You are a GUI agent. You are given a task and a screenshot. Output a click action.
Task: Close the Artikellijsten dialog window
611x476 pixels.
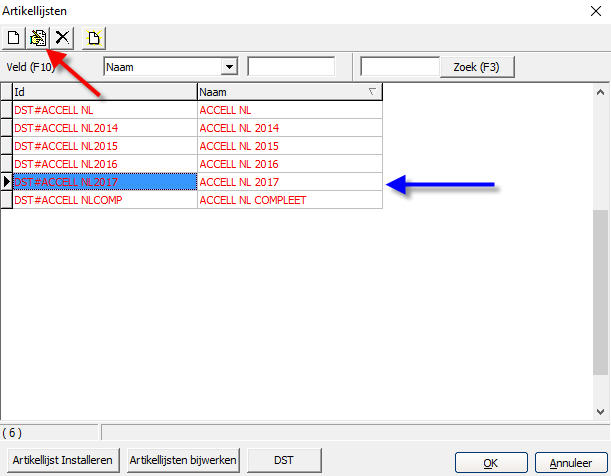[x=595, y=11]
